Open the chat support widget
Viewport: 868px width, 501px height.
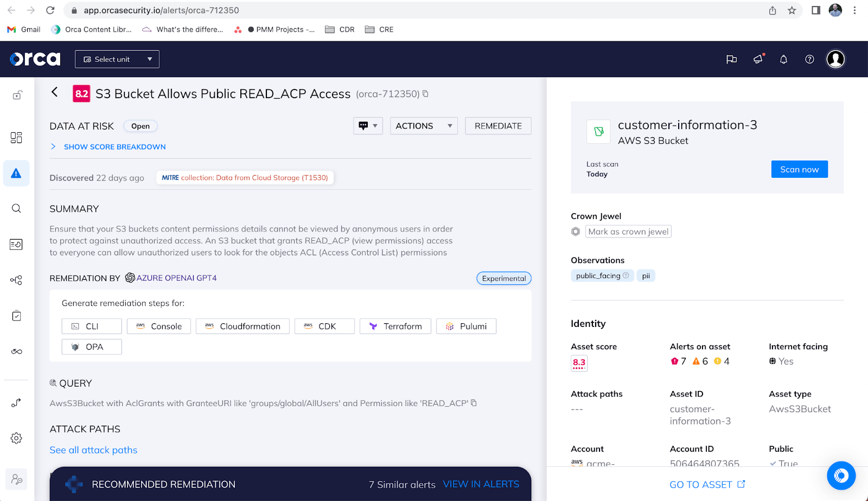(841, 476)
